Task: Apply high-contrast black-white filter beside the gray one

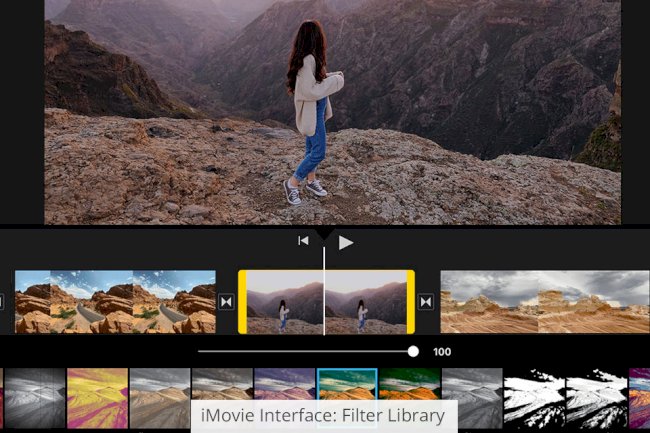Action: [x=535, y=399]
